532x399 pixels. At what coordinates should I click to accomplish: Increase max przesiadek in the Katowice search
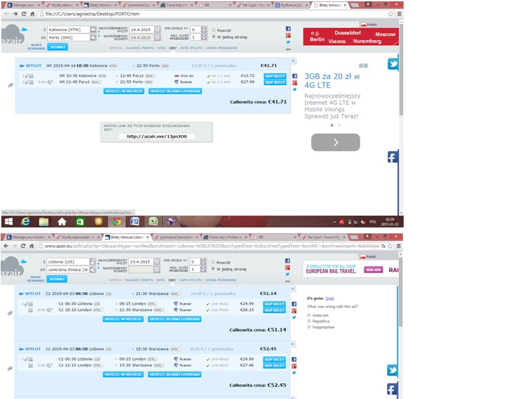(x=203, y=36)
